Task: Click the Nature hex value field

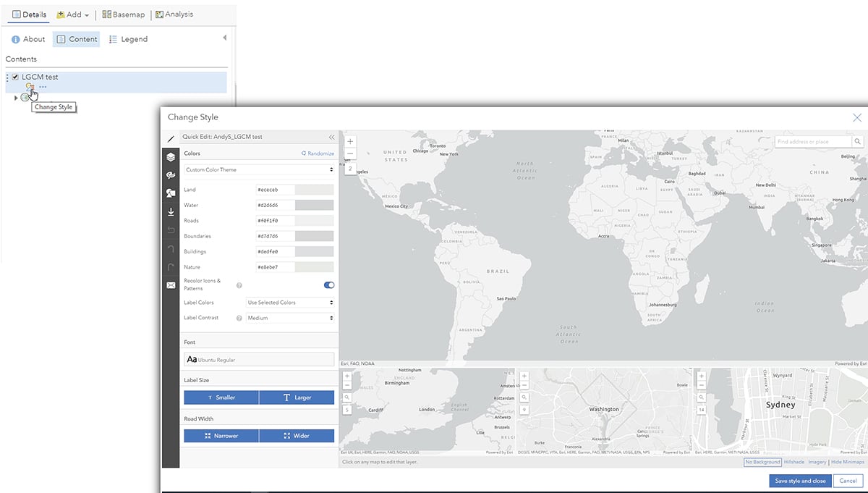Action: [x=275, y=267]
